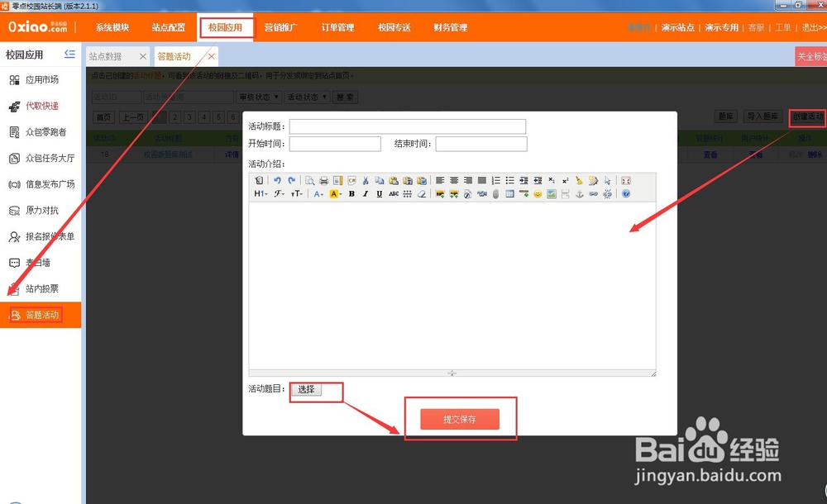Toggle editor fullscreen mode
The width and height of the screenshot is (827, 504).
(625, 180)
